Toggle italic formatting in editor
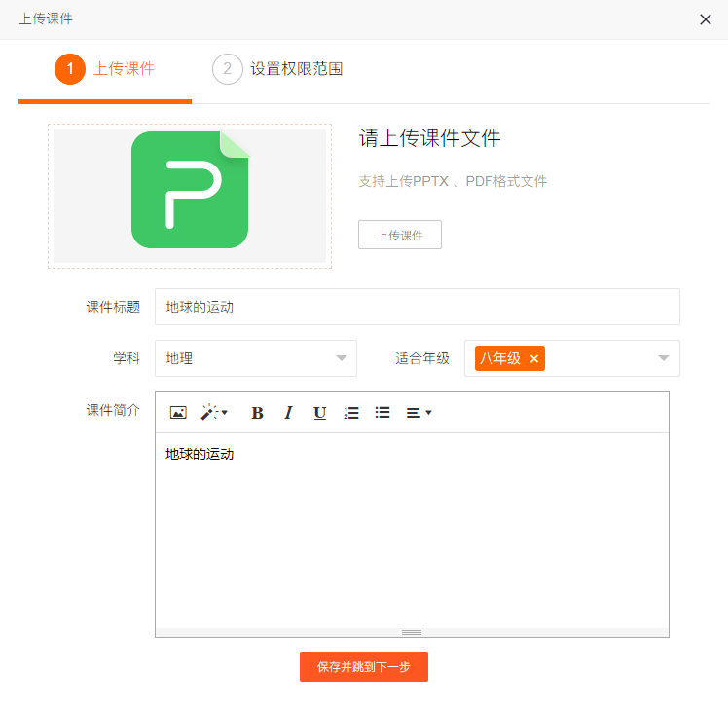The height and width of the screenshot is (702, 728). 288,413
